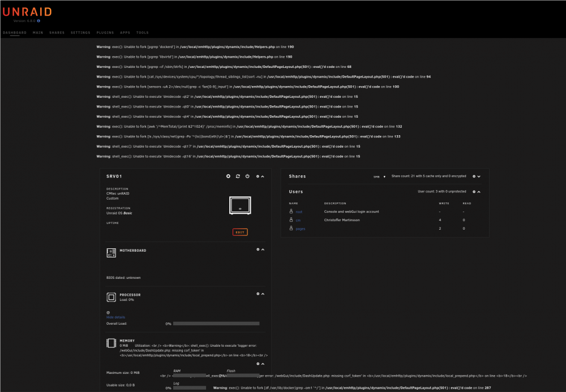
Task: Click the stop array icon in SRV01
Action: (x=228, y=176)
